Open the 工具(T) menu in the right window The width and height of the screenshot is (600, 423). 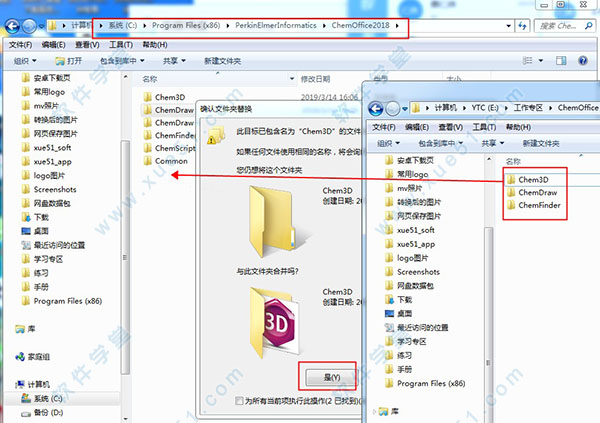click(x=487, y=125)
